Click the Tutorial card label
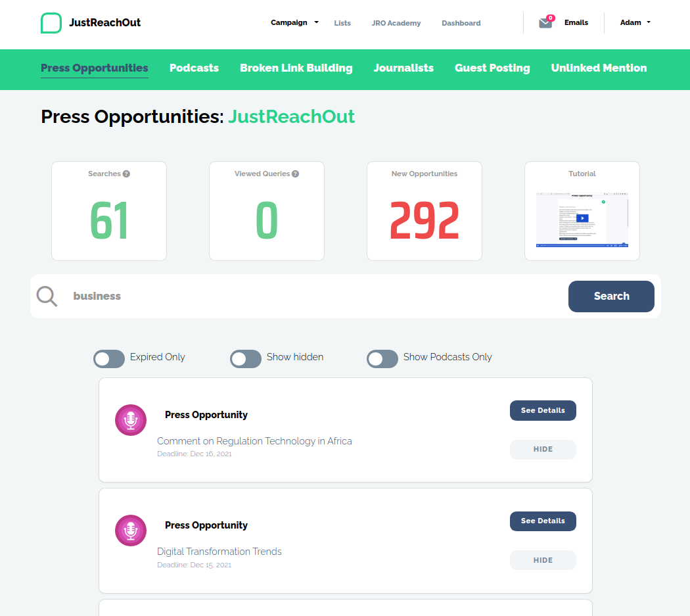This screenshot has width=690, height=616. (x=582, y=174)
